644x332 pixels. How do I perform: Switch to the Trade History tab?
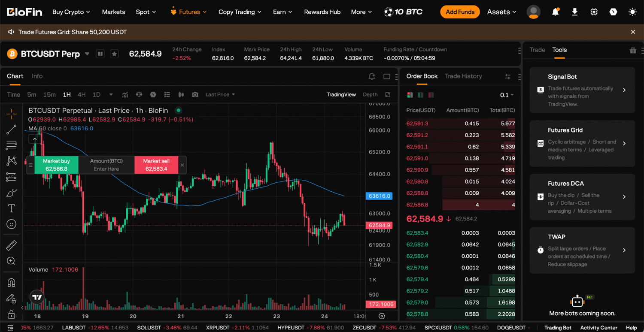pyautogui.click(x=463, y=76)
